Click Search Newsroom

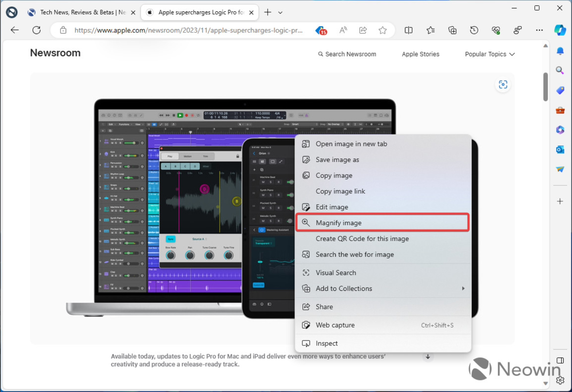click(347, 54)
